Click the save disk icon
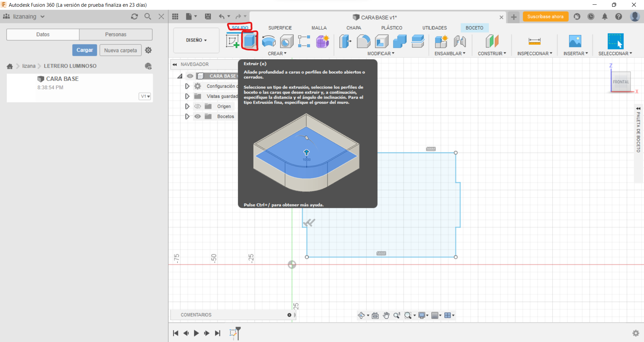644x342 pixels. click(x=208, y=16)
